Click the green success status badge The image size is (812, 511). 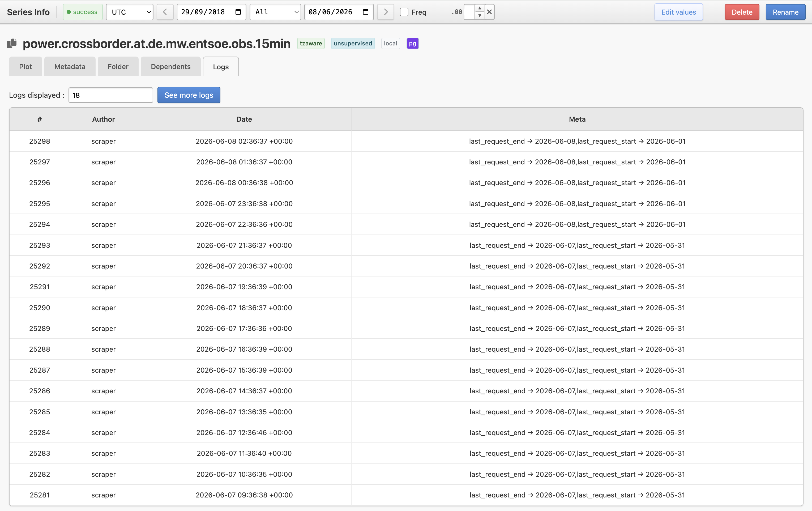(83, 12)
